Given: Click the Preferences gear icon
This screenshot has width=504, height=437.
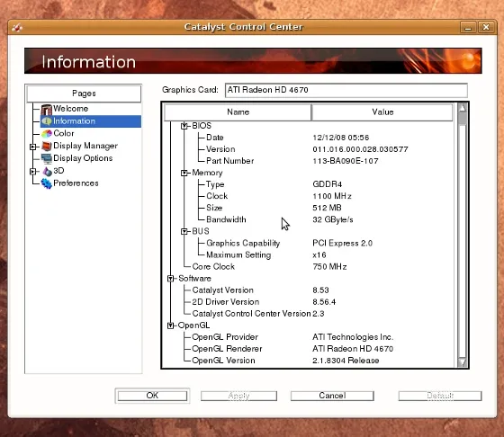Looking at the screenshot, I should click(47, 183).
